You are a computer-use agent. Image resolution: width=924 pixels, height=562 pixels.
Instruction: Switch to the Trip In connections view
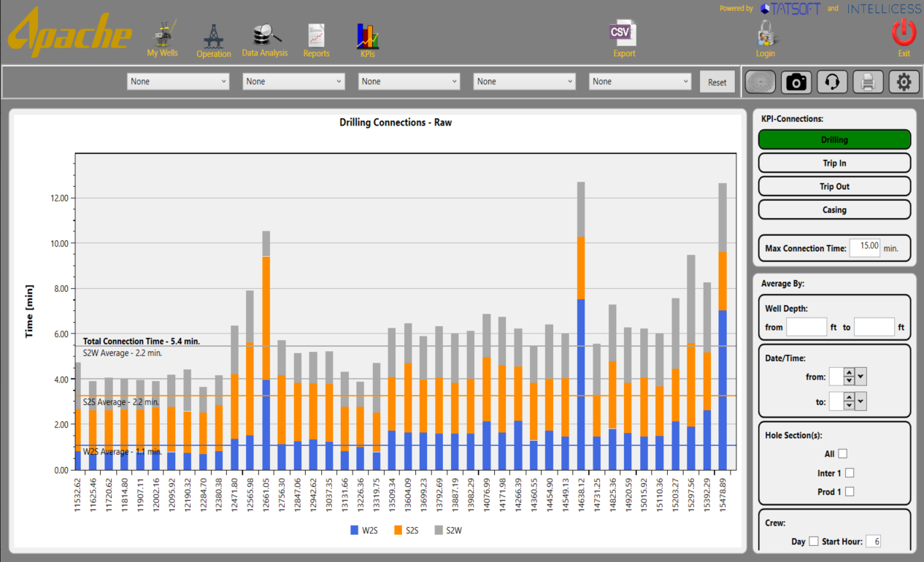pyautogui.click(x=834, y=163)
